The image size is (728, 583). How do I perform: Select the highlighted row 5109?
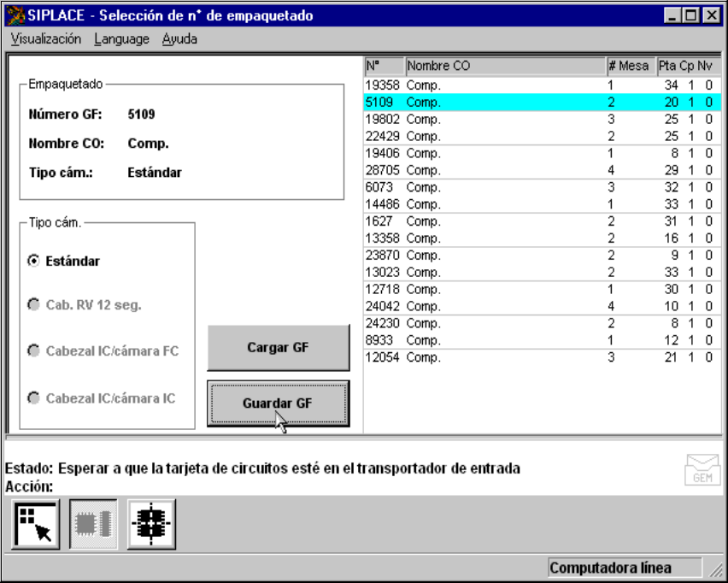click(543, 103)
